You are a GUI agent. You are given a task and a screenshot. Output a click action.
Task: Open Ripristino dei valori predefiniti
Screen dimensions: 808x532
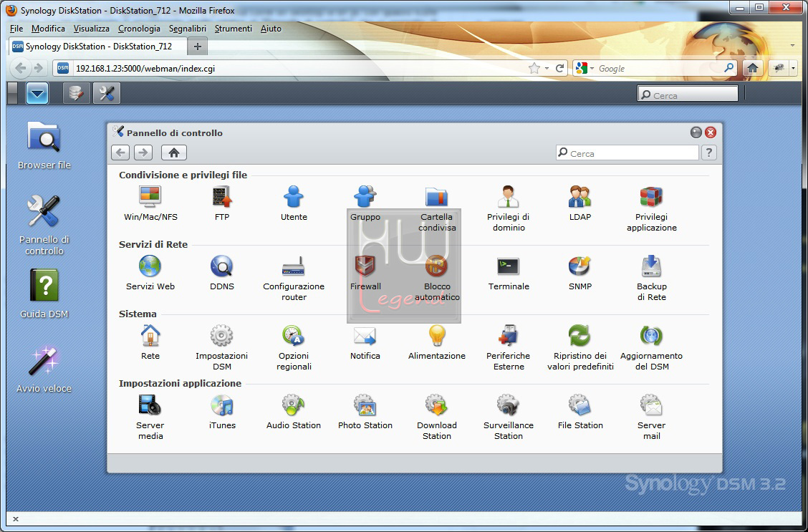tap(580, 347)
